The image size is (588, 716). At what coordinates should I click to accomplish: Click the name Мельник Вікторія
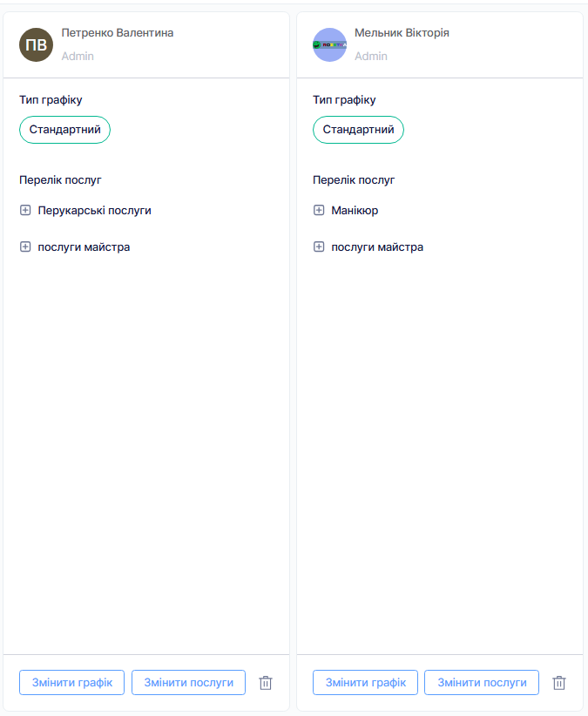[402, 33]
